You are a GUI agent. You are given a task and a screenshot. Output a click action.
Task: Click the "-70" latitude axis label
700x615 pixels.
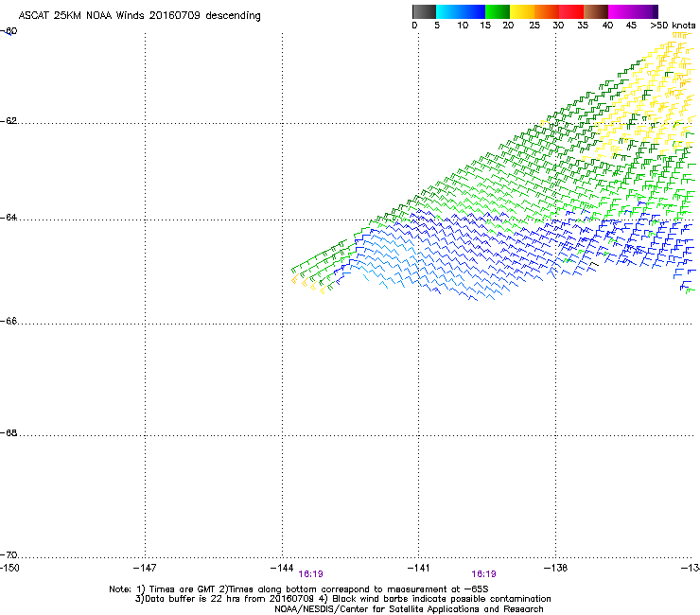pyautogui.click(x=9, y=555)
